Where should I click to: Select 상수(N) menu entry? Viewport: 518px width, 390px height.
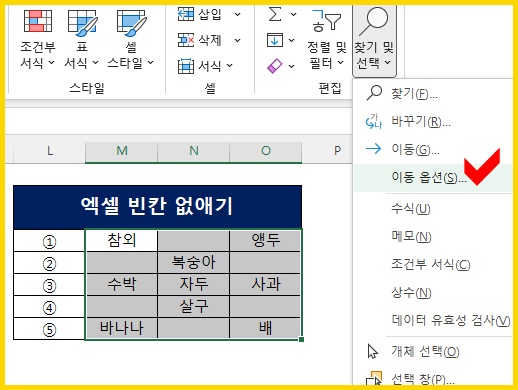tap(432, 293)
